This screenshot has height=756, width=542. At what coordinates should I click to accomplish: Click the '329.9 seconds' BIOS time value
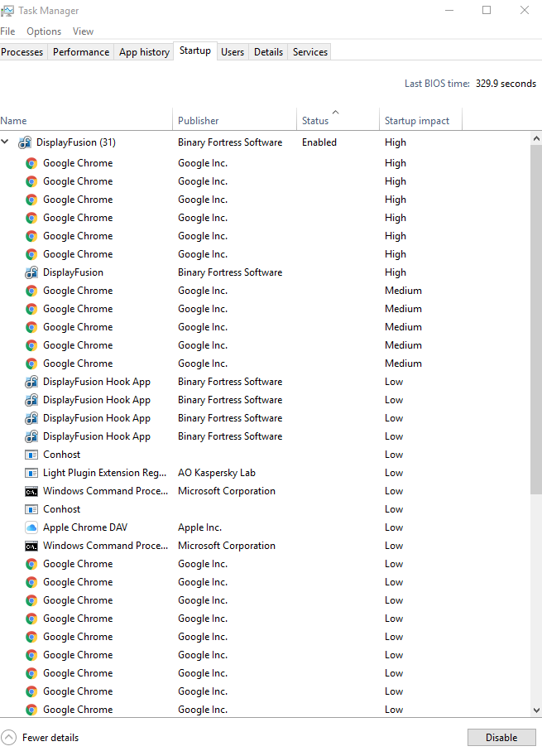click(x=506, y=84)
